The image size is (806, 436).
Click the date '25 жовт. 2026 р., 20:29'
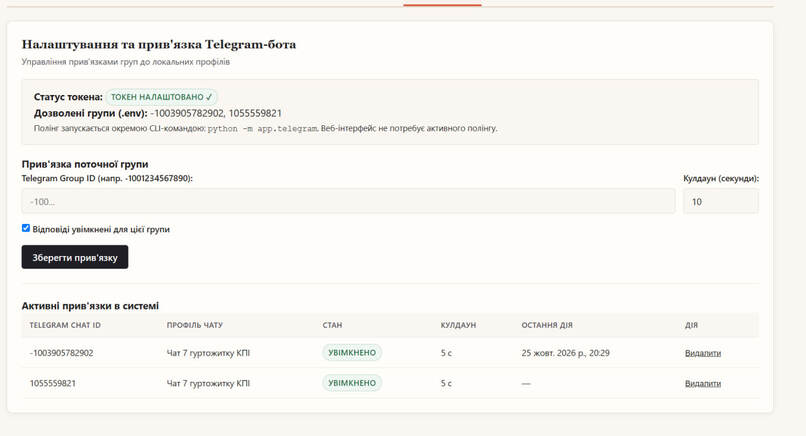pyautogui.click(x=565, y=353)
